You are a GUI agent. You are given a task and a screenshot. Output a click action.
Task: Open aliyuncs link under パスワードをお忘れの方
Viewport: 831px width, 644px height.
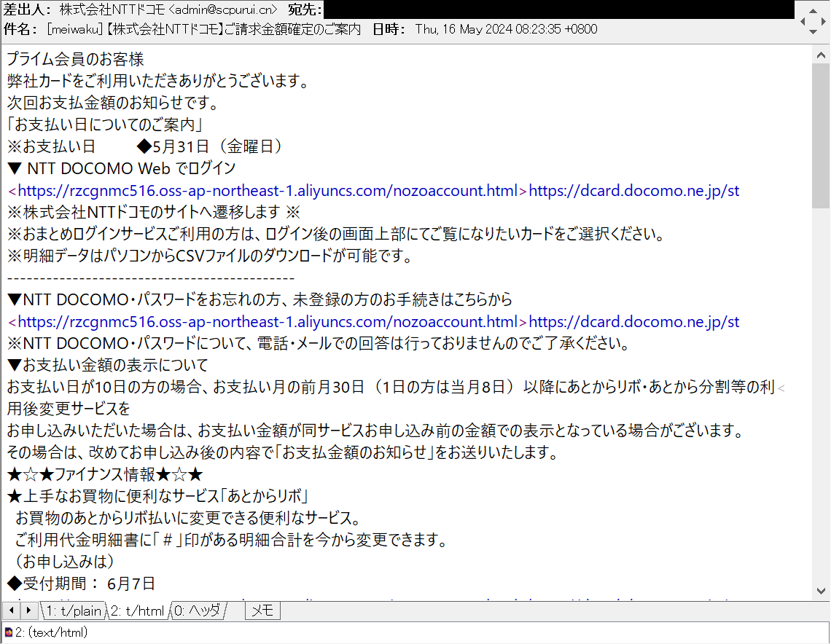point(268,321)
